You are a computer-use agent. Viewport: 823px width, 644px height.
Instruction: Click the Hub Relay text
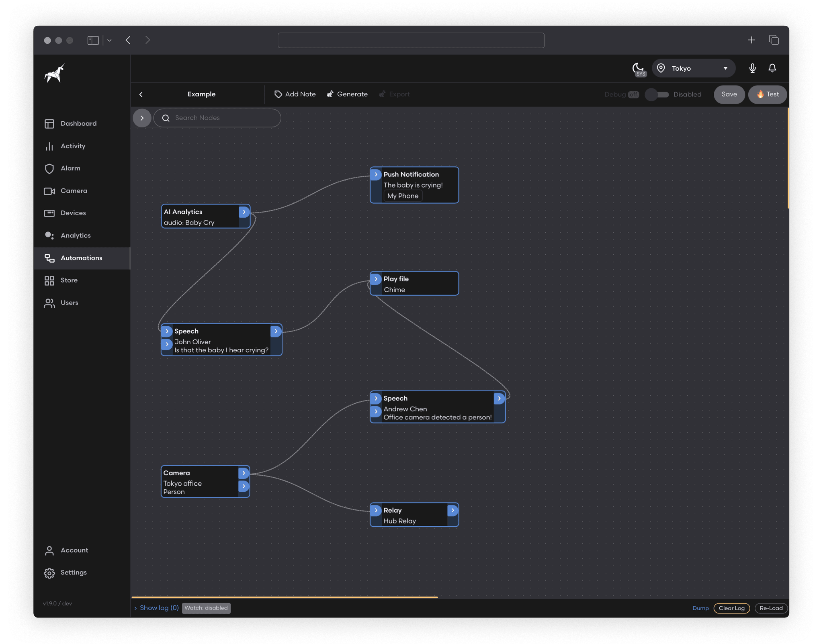coord(399,521)
